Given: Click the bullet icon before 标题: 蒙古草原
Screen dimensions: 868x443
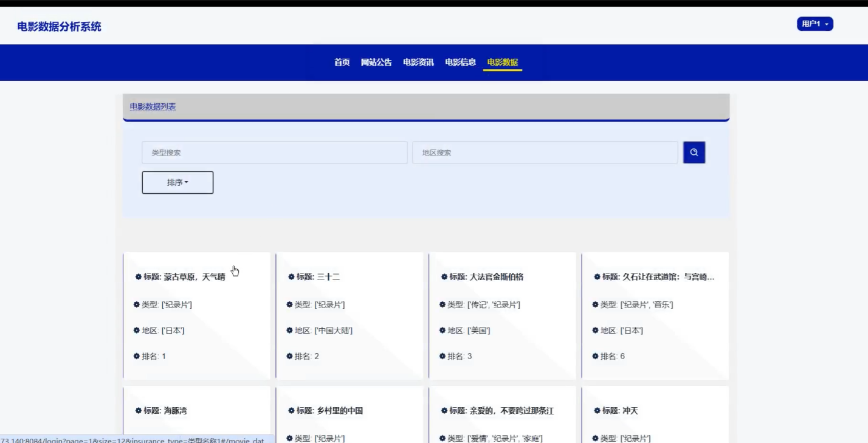Looking at the screenshot, I should click(138, 276).
